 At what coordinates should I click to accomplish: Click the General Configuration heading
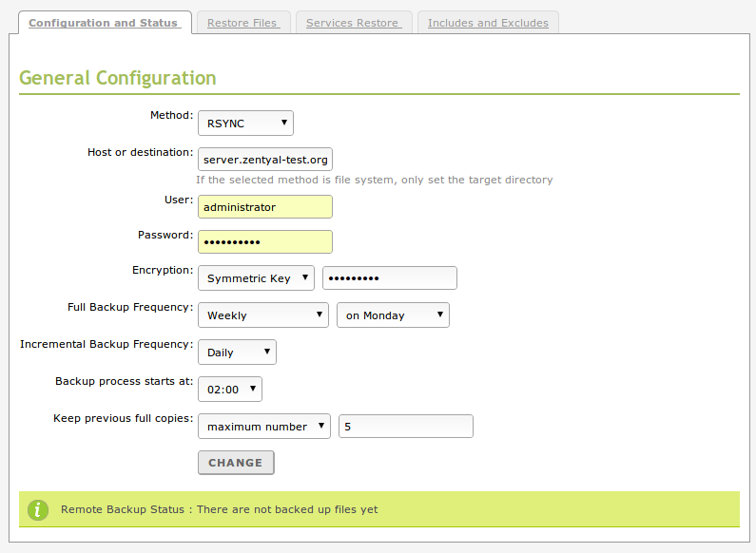tap(118, 78)
